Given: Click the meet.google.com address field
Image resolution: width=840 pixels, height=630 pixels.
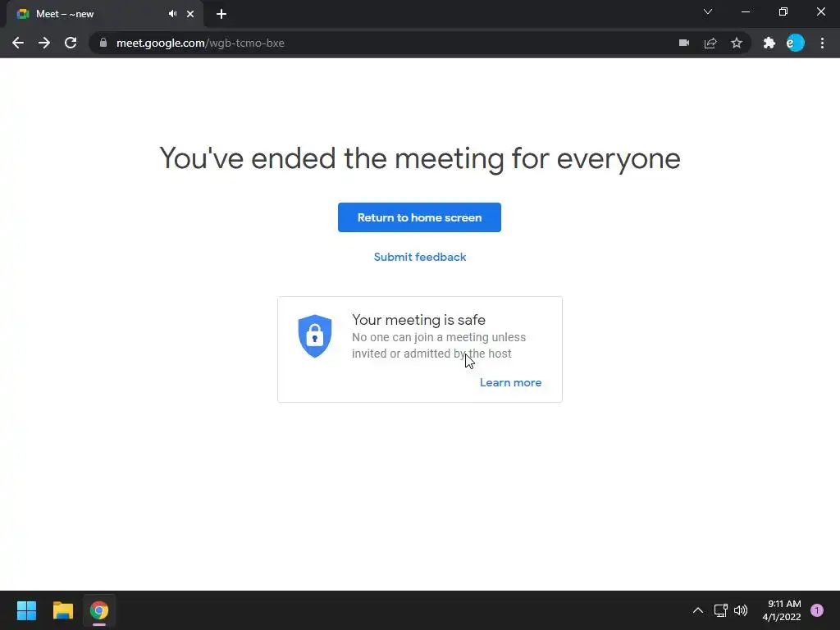Looking at the screenshot, I should pos(375,43).
